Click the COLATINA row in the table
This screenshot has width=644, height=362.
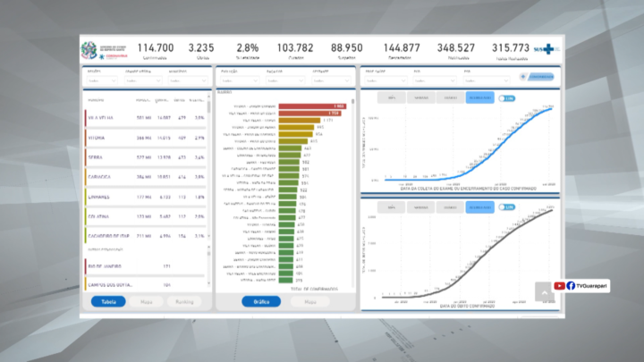click(145, 216)
